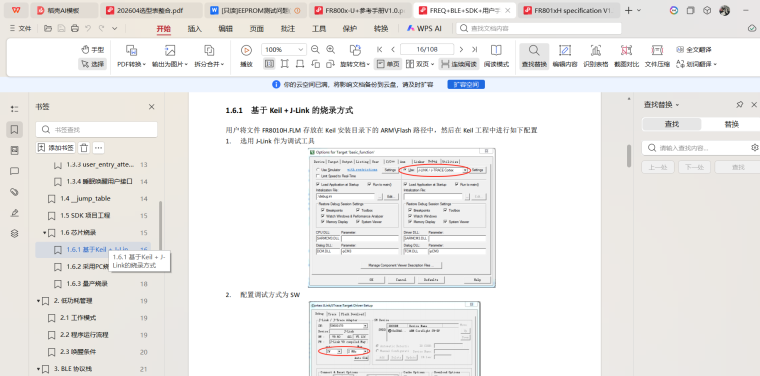Open the Protect ribbon tab (保护)
This screenshot has width=760, height=376.
point(349,29)
